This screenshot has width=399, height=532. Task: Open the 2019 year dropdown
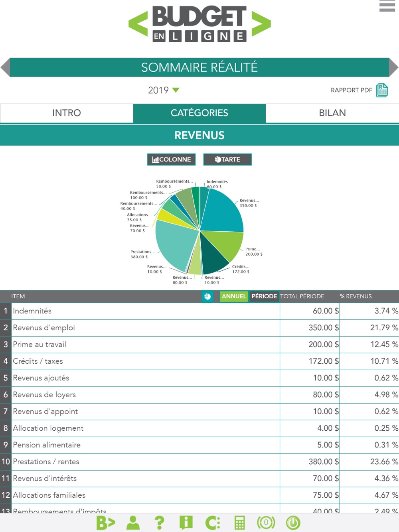tap(164, 91)
